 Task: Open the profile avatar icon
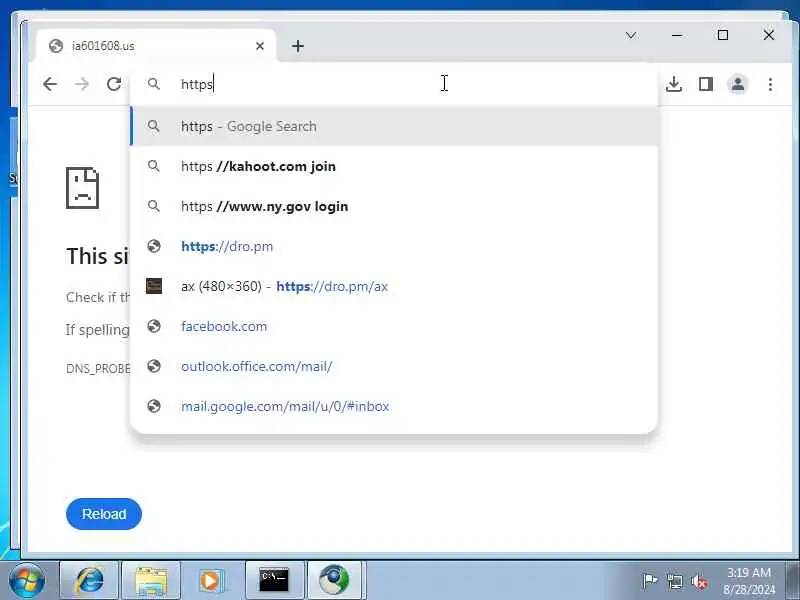pyautogui.click(x=738, y=84)
